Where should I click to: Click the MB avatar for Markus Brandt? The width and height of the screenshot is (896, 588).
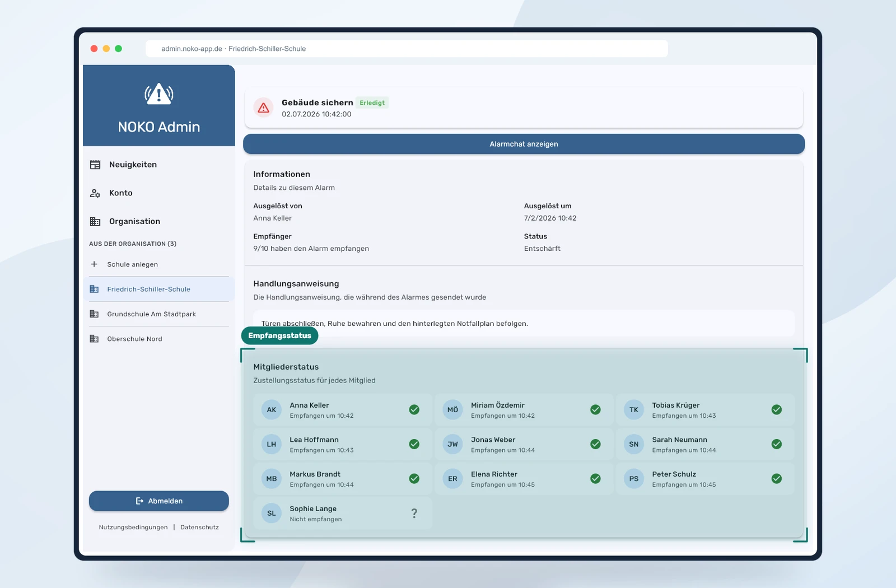(x=272, y=479)
